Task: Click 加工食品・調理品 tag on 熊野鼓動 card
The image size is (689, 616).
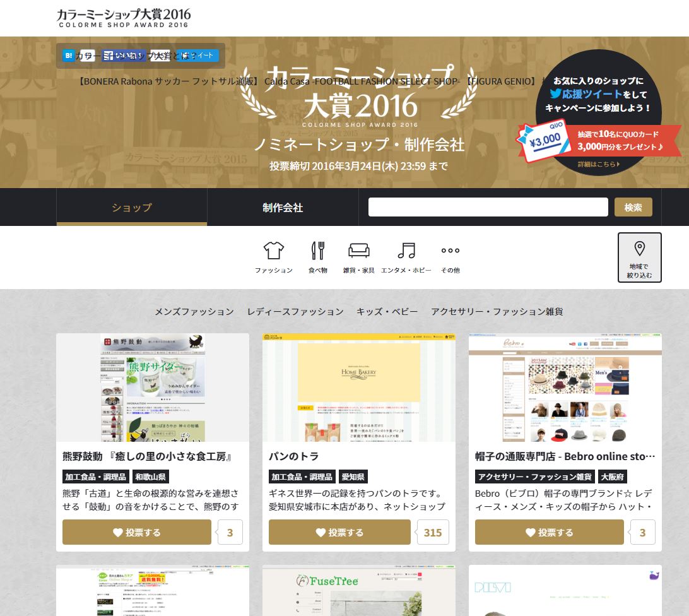Action: [x=95, y=477]
